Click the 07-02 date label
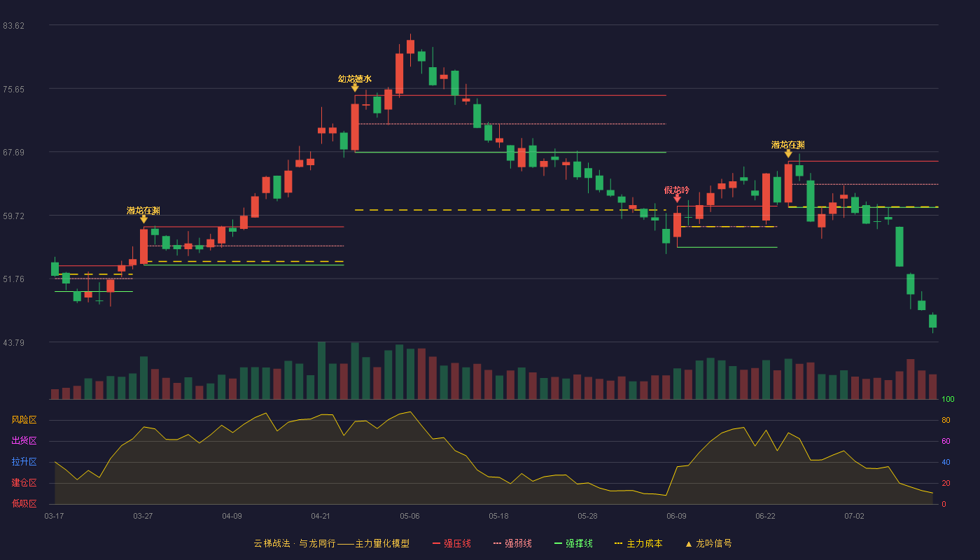The image size is (980, 560). [854, 516]
